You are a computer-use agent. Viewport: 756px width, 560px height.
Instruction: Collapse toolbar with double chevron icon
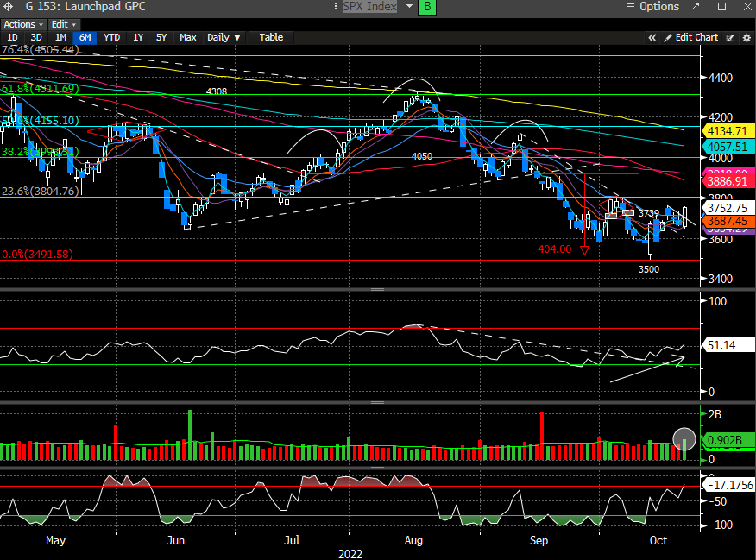click(652, 38)
